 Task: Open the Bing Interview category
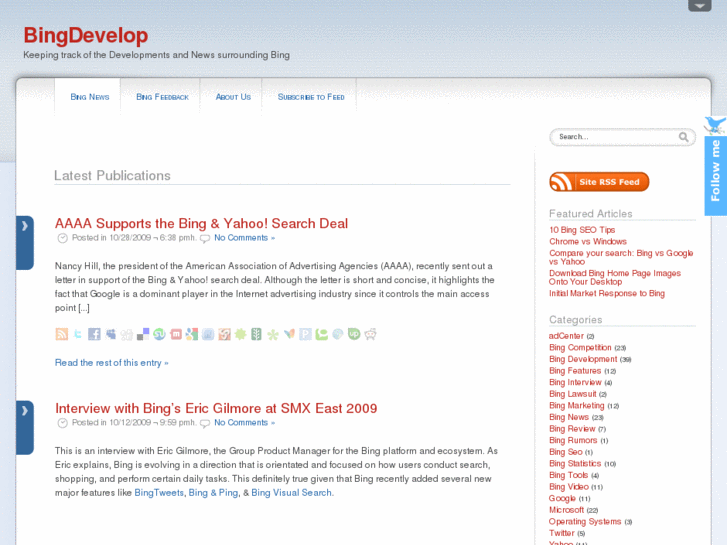pos(575,382)
